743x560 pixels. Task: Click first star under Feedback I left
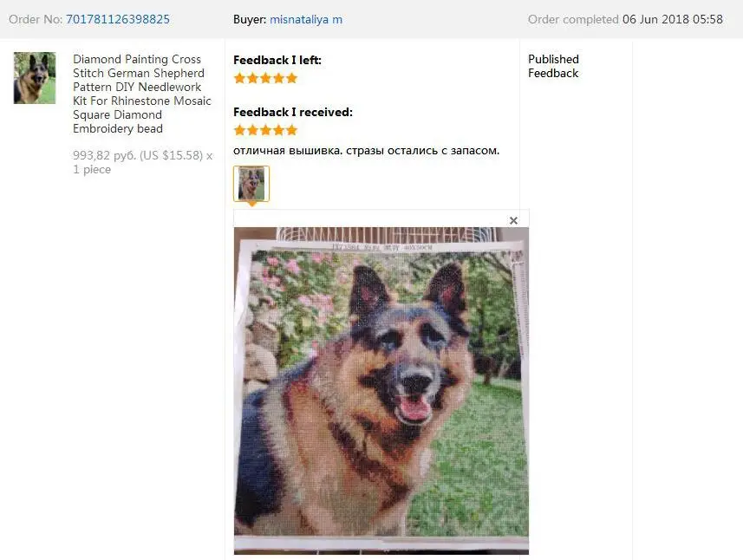tap(240, 78)
